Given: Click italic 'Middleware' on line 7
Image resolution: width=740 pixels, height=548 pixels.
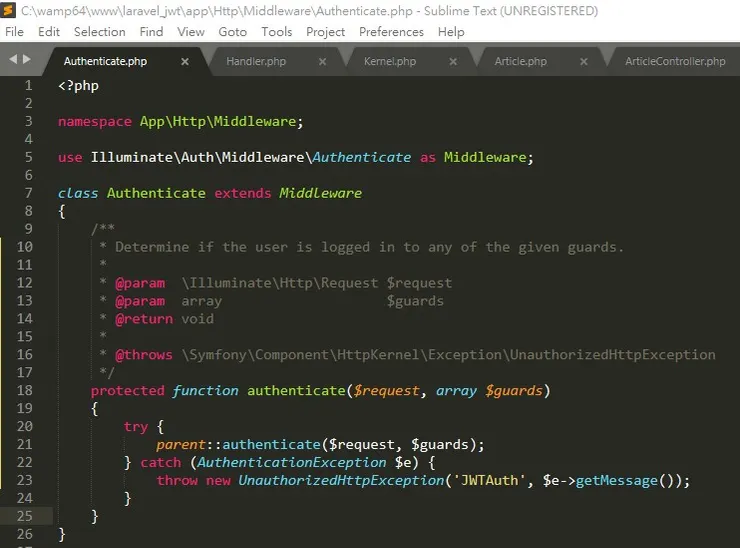Looking at the screenshot, I should coord(320,193).
